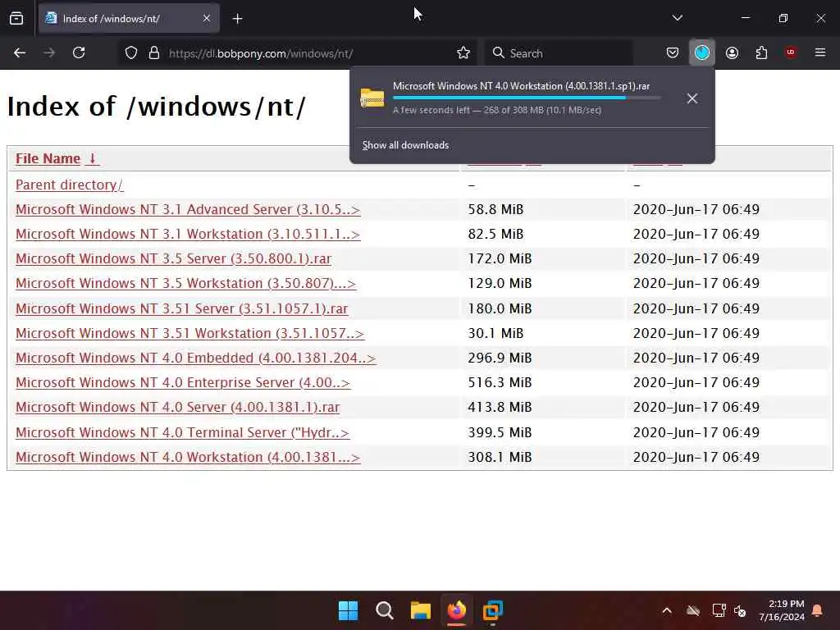Expand the list all tabs chevron
The width and height of the screenshot is (840, 630).
tap(677, 18)
